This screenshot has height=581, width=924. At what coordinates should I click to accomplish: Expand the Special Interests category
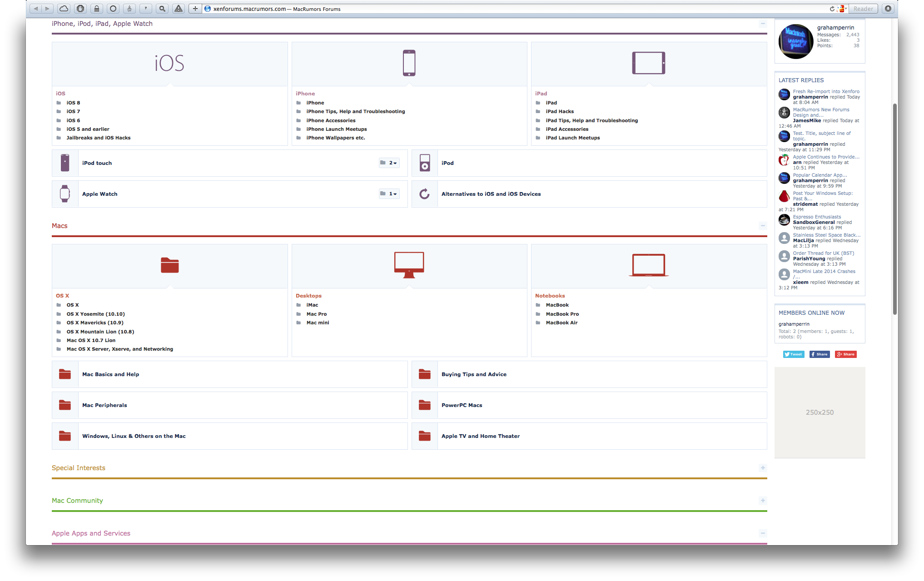click(x=763, y=467)
